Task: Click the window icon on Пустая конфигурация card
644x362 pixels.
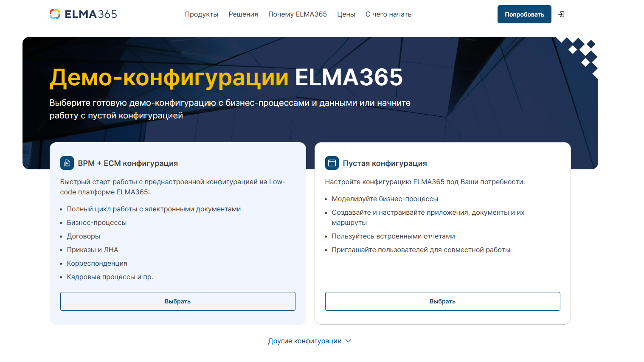Action: (332, 163)
